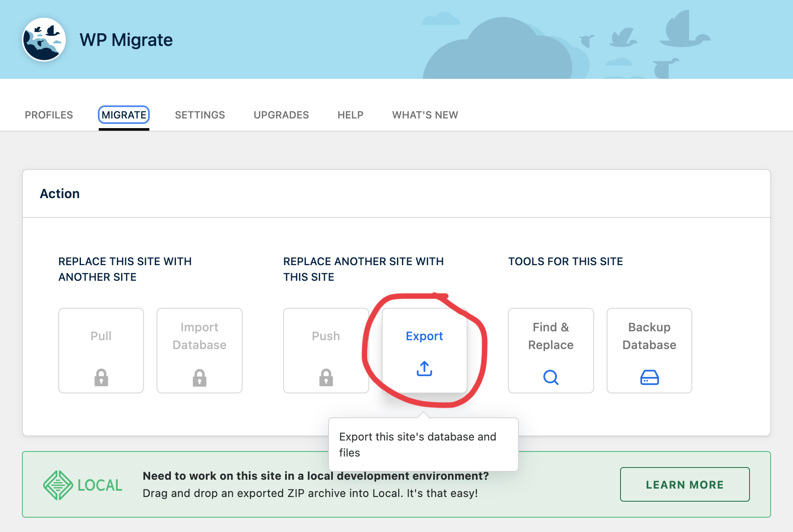The height and width of the screenshot is (532, 793).
Task: Choose the Find & Replace label text
Action: 550,336
